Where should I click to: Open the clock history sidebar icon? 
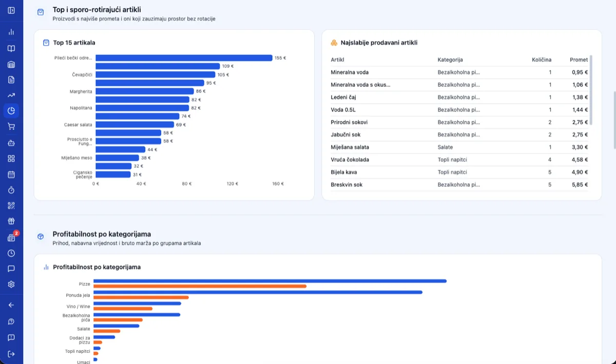[11, 253]
